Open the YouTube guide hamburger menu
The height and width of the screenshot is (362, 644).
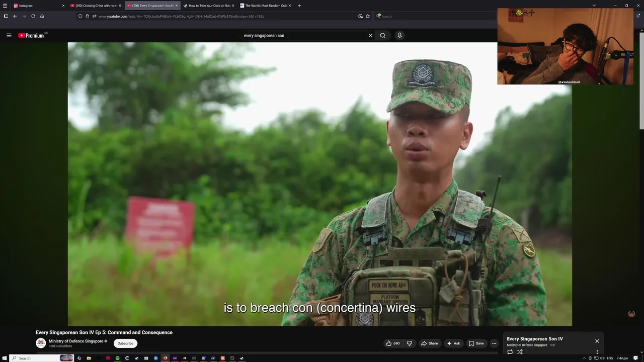tap(9, 35)
